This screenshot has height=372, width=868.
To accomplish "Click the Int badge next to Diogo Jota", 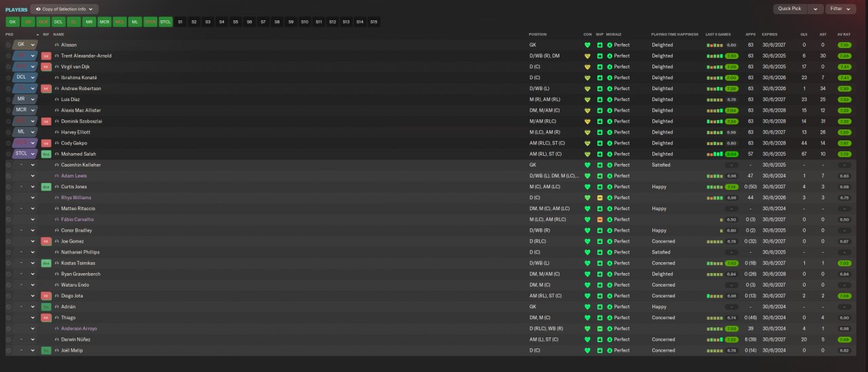I will [46, 295].
